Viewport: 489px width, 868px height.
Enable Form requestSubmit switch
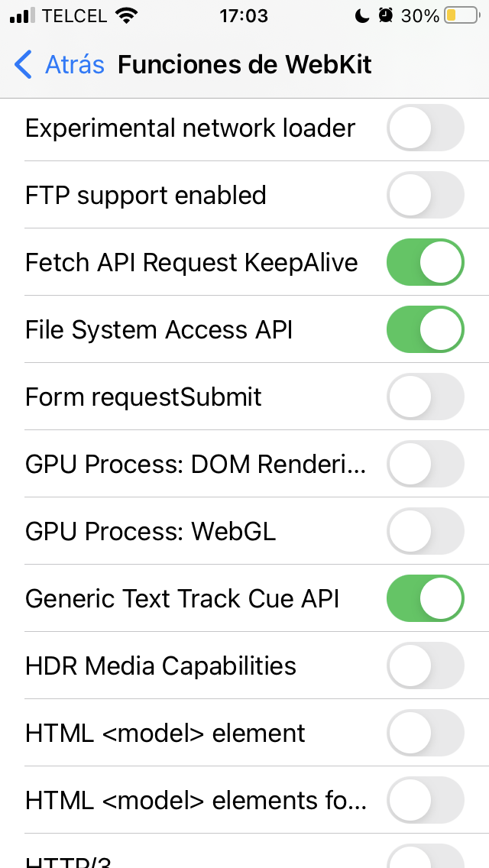click(x=426, y=397)
